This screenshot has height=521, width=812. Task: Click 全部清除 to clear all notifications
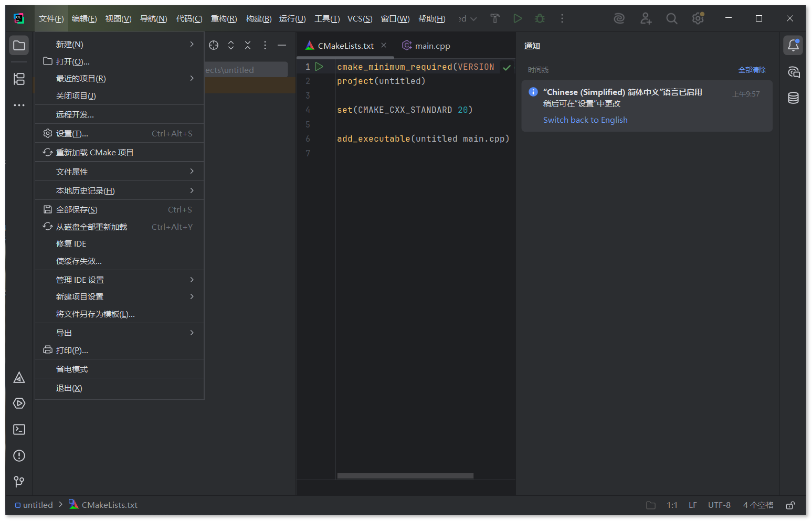pyautogui.click(x=752, y=70)
